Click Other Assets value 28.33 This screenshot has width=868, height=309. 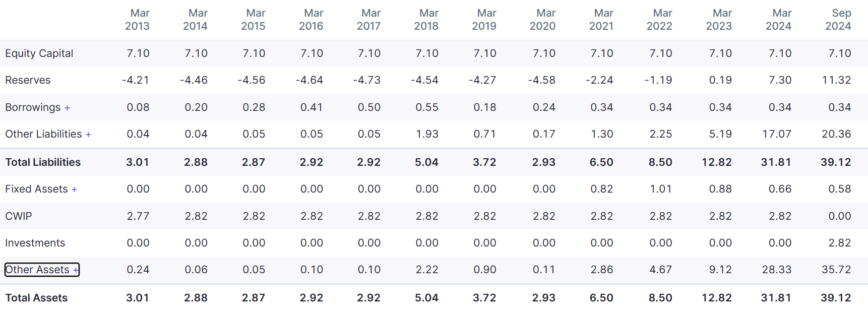pyautogui.click(x=777, y=270)
